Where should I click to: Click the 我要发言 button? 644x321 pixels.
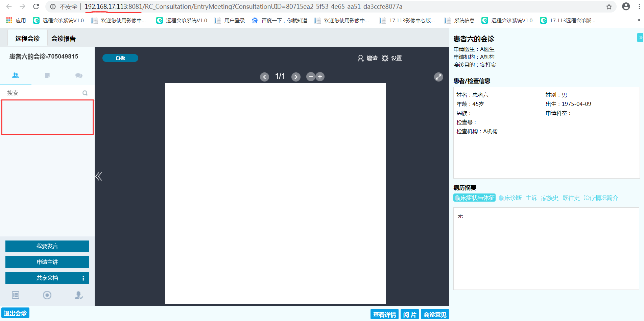click(x=47, y=246)
